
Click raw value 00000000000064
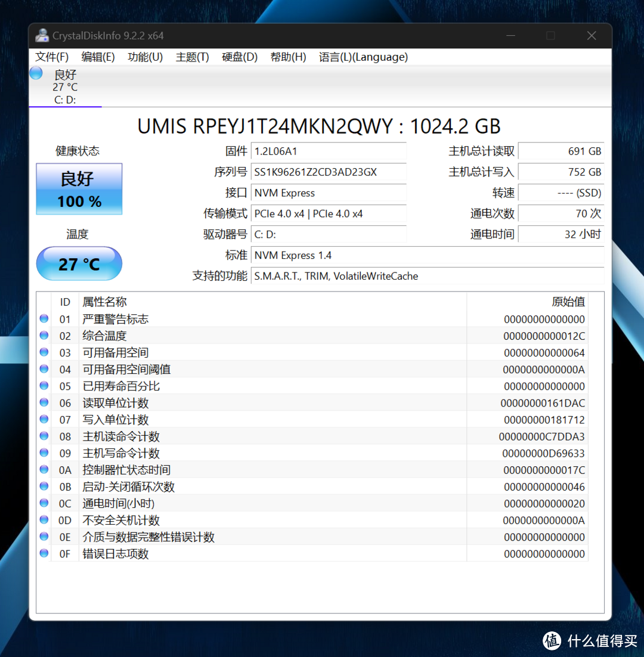(544, 353)
